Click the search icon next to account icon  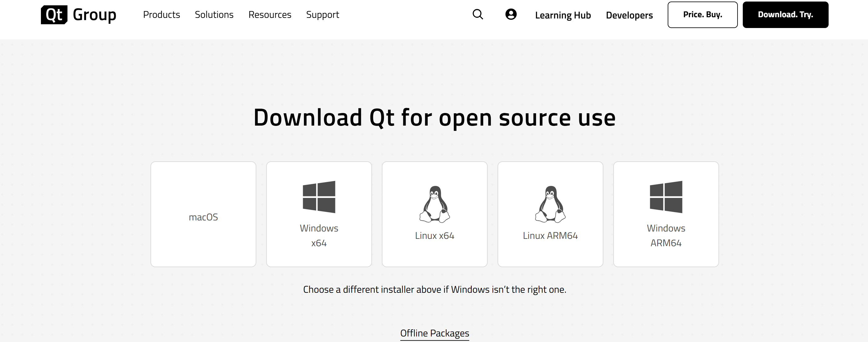(x=478, y=14)
